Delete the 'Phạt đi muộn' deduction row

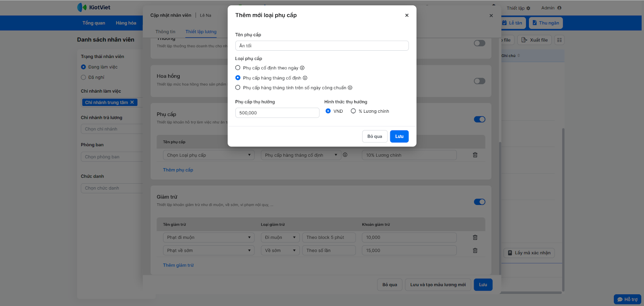[475, 238]
